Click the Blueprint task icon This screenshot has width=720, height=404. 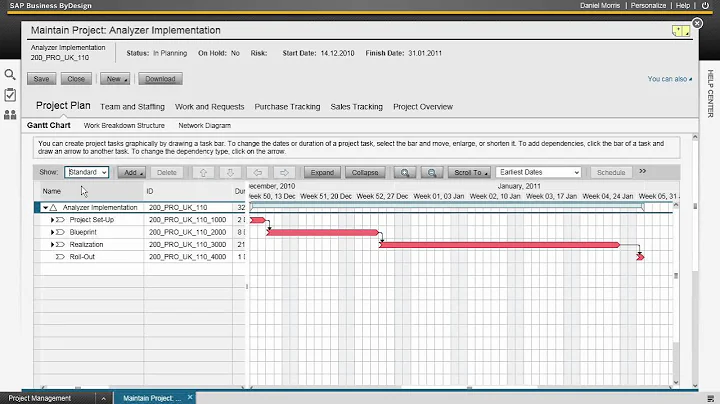tap(60, 232)
